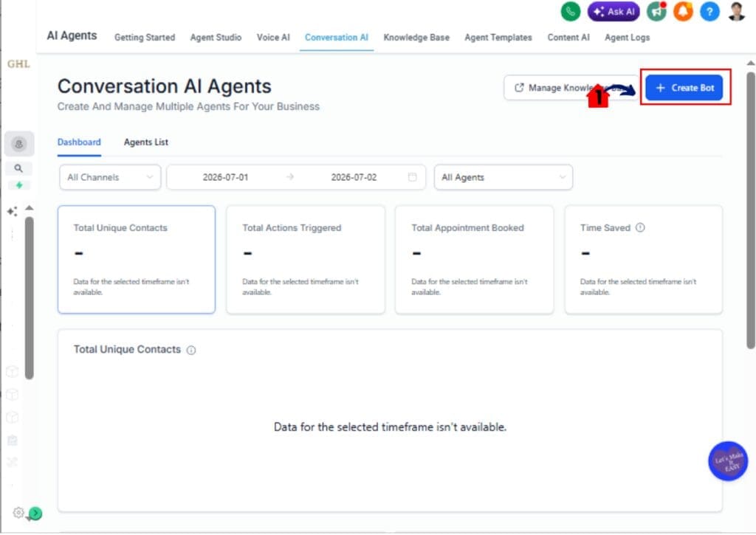756x535 pixels.
Task: Click the sidebar search magnifier icon
Action: click(18, 168)
